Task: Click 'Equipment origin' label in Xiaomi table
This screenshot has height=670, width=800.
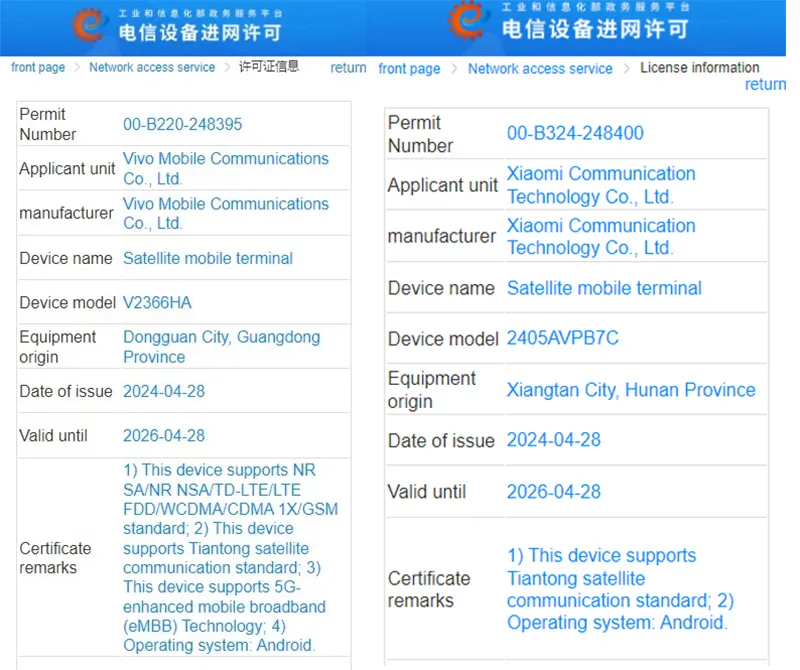Action: (432, 390)
